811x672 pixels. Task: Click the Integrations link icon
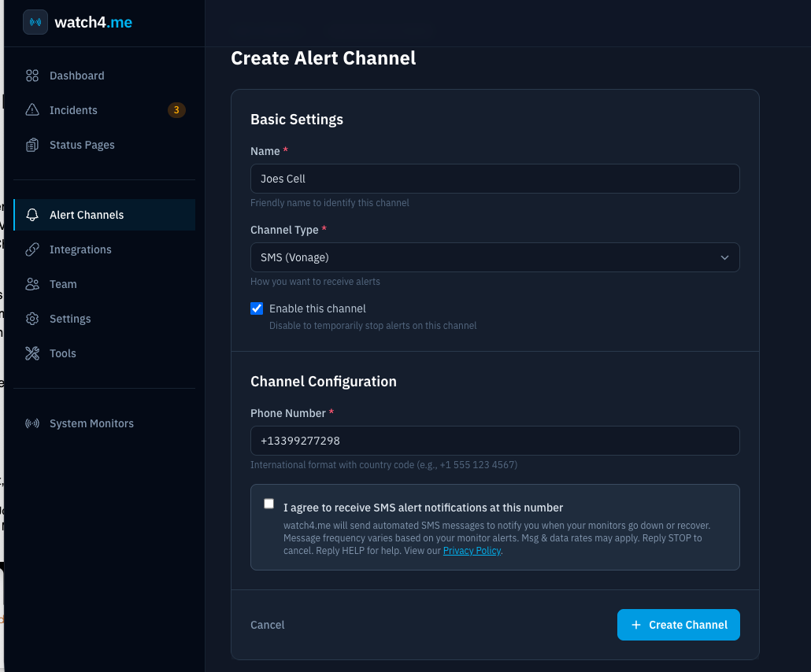point(32,249)
